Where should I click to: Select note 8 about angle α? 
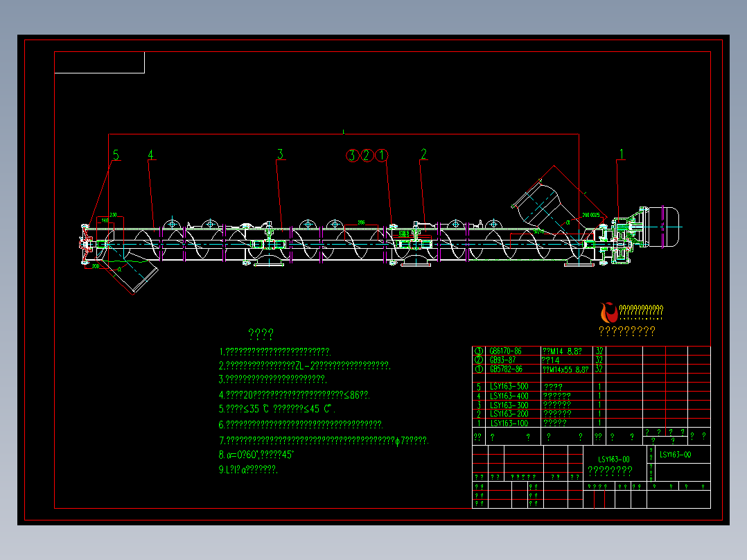pyautogui.click(x=256, y=455)
